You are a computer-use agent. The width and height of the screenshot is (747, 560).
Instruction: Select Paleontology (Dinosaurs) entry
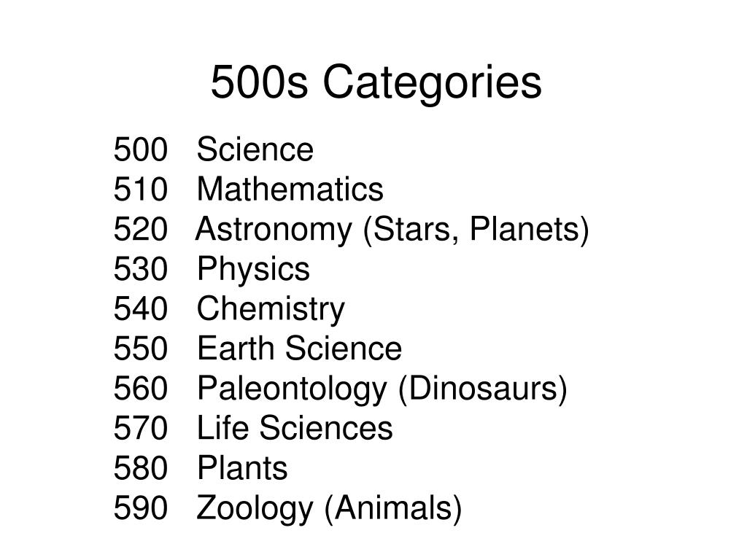[382, 389]
